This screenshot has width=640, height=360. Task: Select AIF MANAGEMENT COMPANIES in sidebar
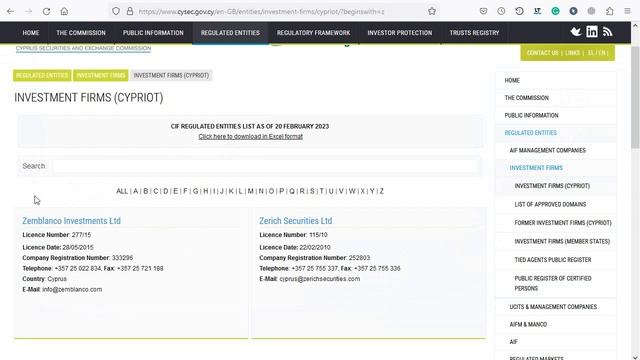coord(547,151)
